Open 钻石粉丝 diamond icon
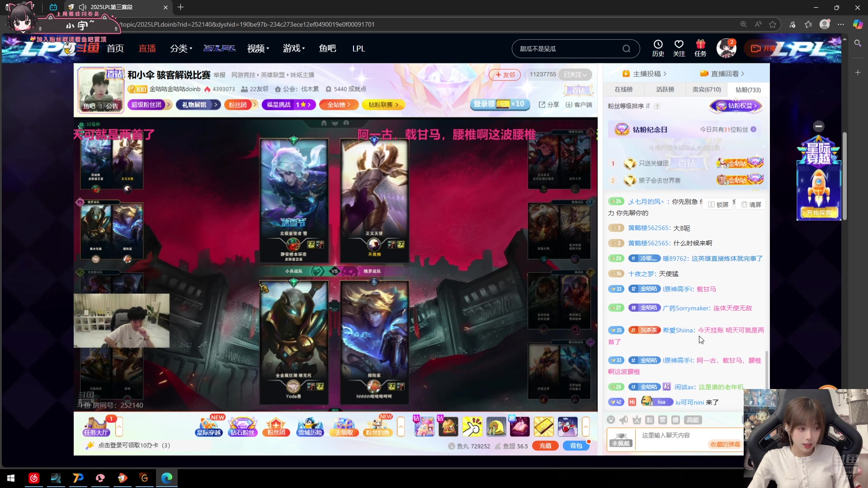Viewport: 868px width, 488px height. (243, 427)
